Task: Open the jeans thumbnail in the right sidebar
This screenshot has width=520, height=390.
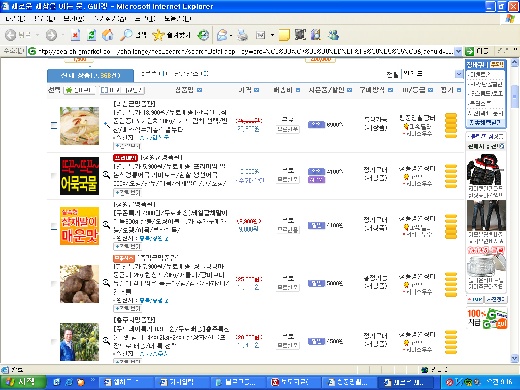Action: pyautogui.click(x=486, y=215)
